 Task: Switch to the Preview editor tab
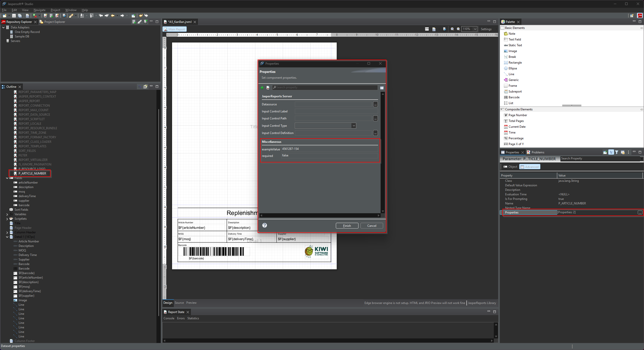(191, 303)
